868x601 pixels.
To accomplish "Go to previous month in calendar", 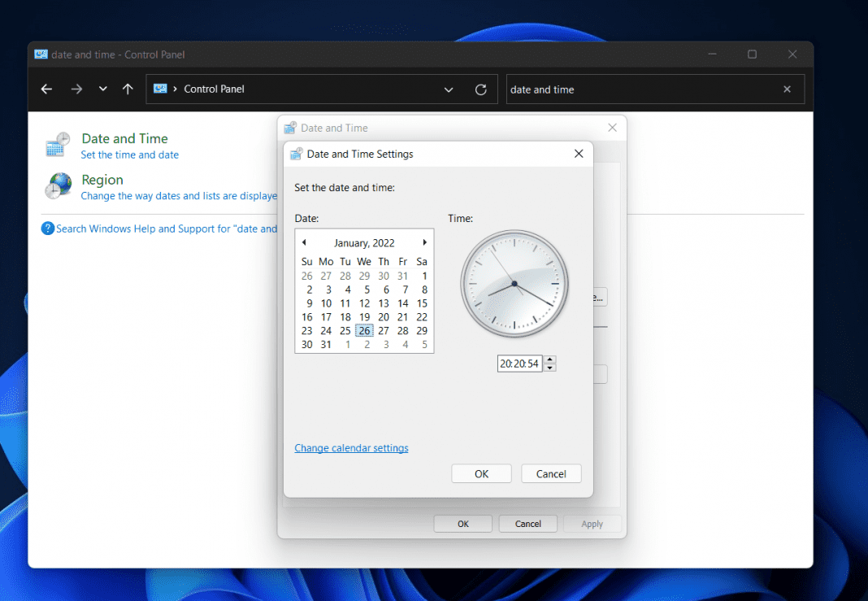I will tap(304, 242).
